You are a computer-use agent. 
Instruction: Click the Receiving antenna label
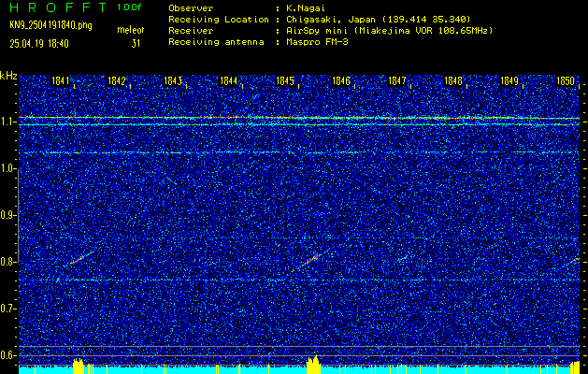pyautogui.click(x=216, y=42)
